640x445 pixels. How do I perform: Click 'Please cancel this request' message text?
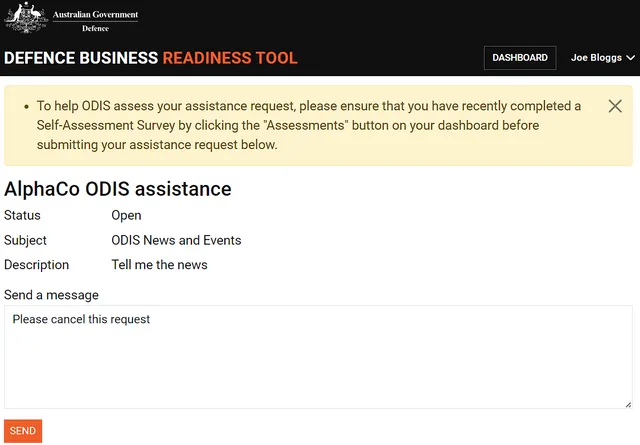[x=81, y=319]
